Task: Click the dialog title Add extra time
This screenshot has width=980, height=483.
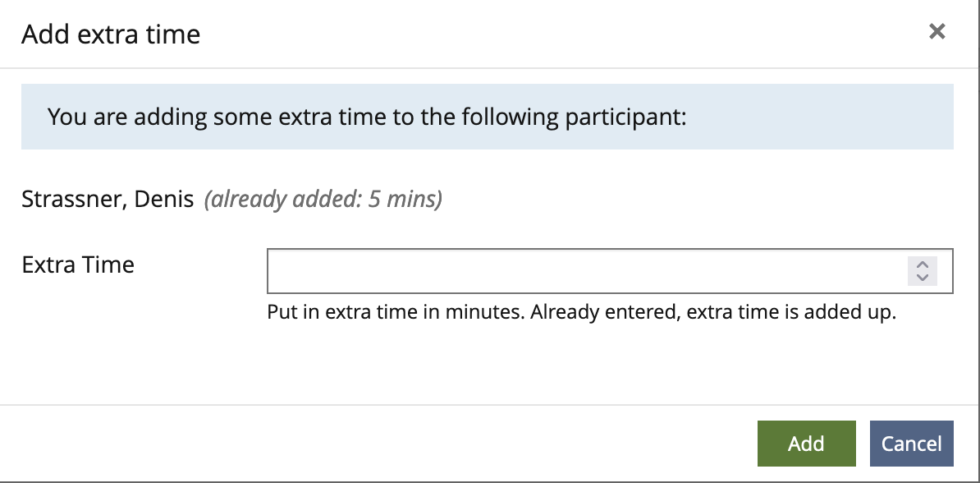Action: tap(110, 34)
